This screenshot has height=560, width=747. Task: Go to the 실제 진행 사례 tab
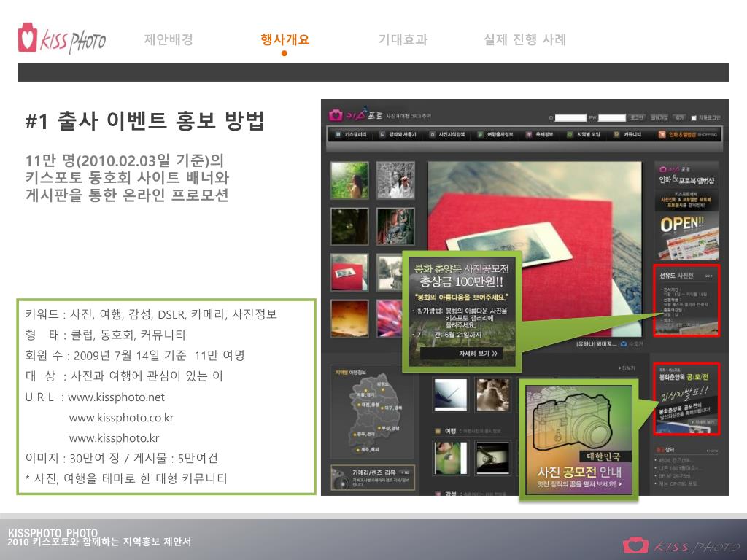coord(525,39)
